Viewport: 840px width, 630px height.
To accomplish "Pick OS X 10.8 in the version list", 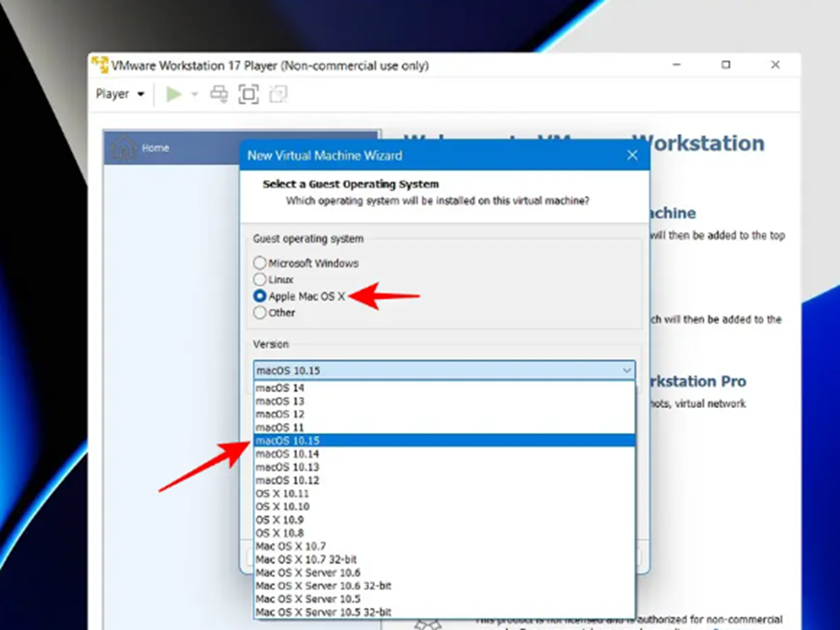I will click(444, 533).
